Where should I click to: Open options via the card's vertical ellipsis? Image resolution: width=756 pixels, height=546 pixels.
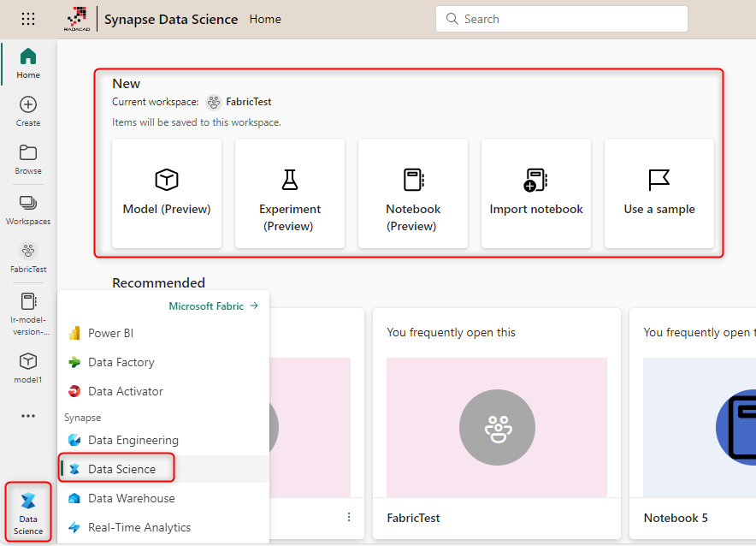[x=348, y=517]
